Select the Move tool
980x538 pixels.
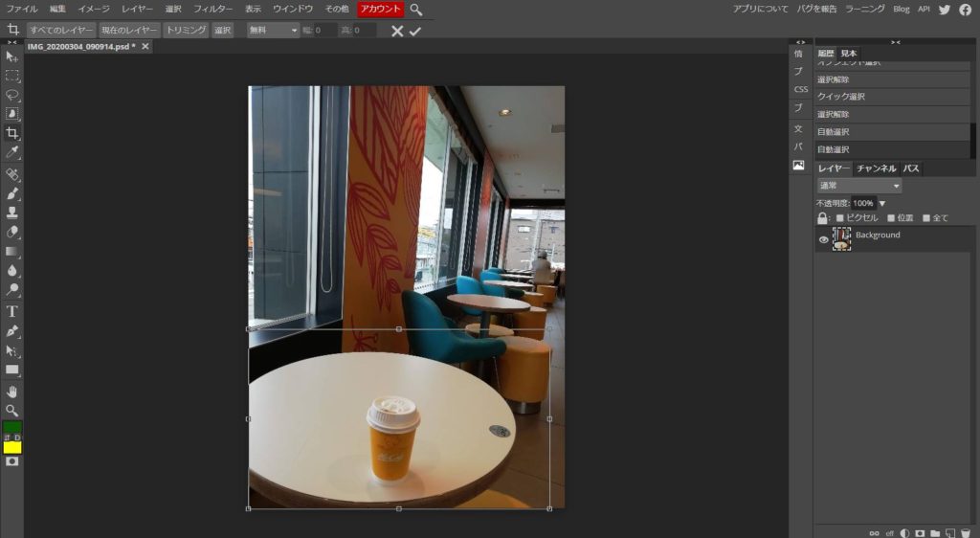(x=11, y=56)
